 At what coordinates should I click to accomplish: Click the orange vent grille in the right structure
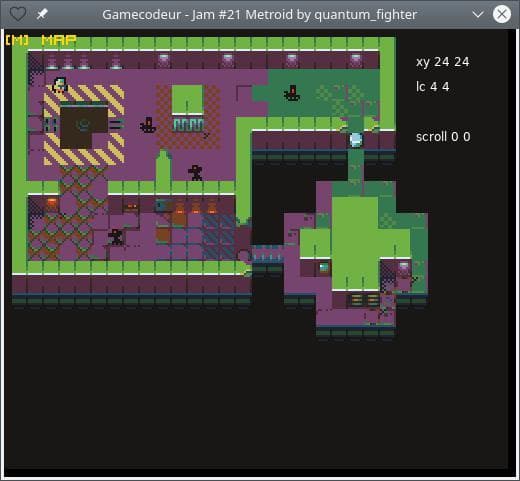coord(364,300)
